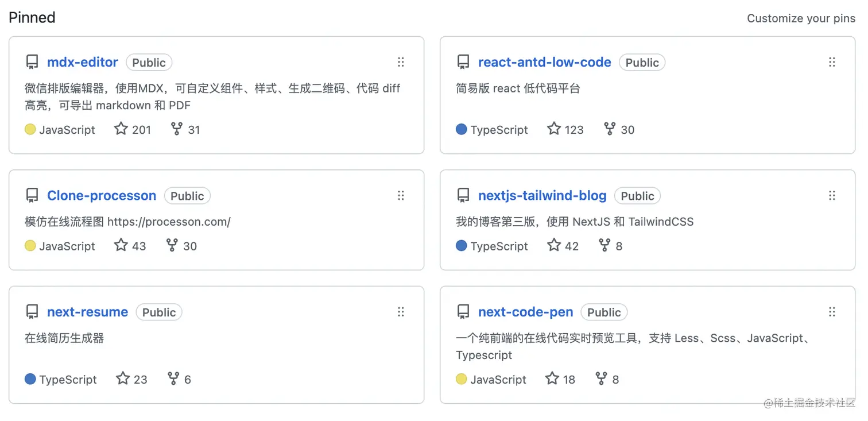Click the fork icon on mdx-editor

177,129
